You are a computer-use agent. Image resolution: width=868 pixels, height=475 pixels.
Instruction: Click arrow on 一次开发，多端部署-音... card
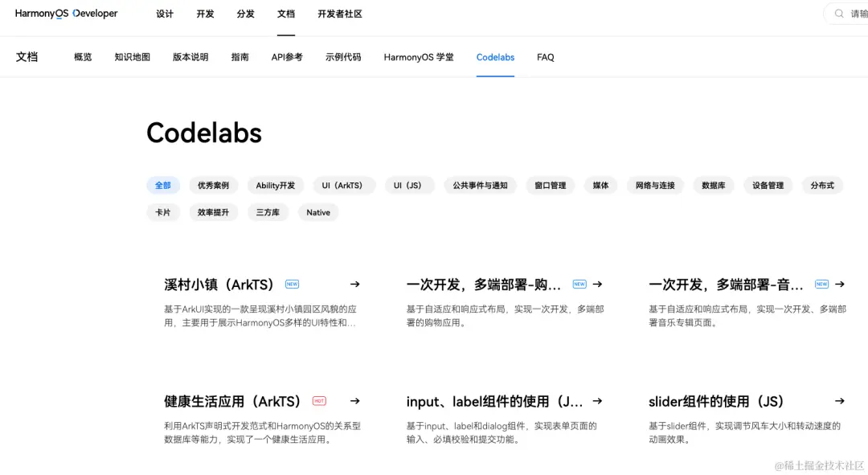tap(840, 284)
